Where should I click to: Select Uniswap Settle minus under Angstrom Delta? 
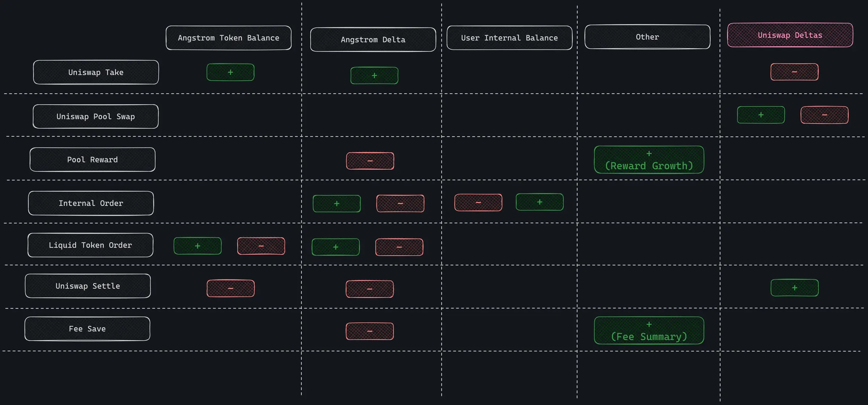370,289
